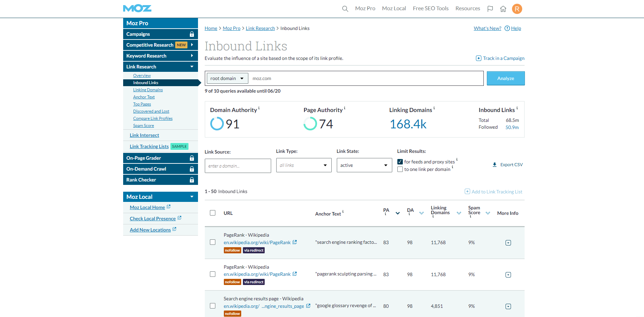Open Moz Local in top navigation
This screenshot has width=644, height=317.
tap(394, 9)
